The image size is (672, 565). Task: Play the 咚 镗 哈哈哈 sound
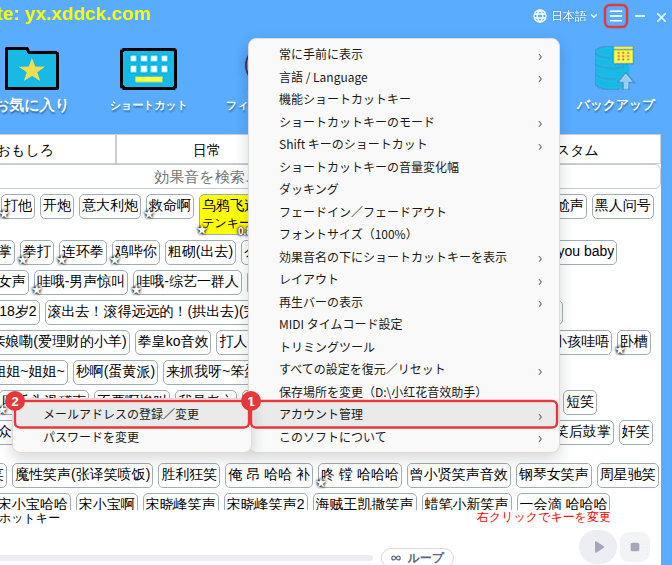pyautogui.click(x=360, y=475)
